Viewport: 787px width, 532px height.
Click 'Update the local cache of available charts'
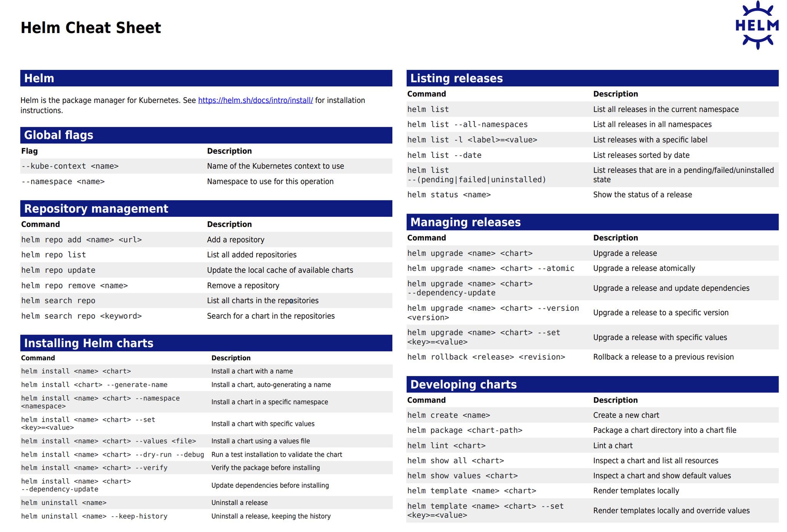coord(280,270)
